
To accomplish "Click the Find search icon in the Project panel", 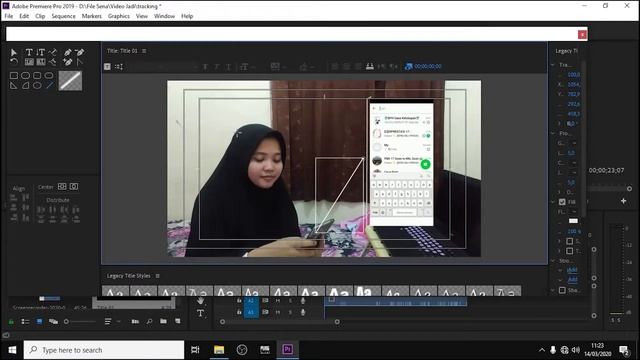I will [149, 322].
